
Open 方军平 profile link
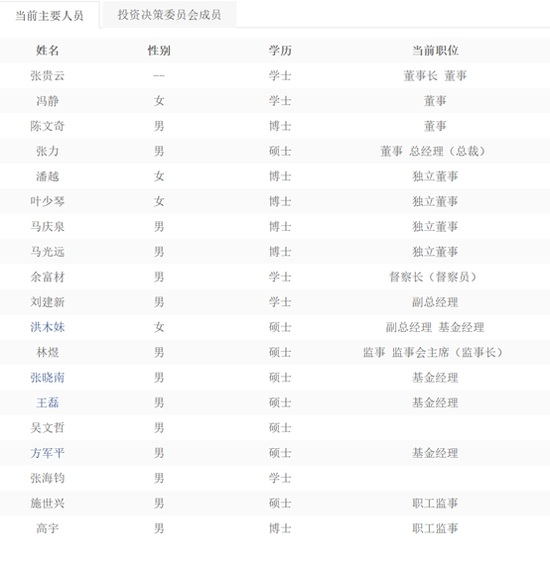coord(47,453)
